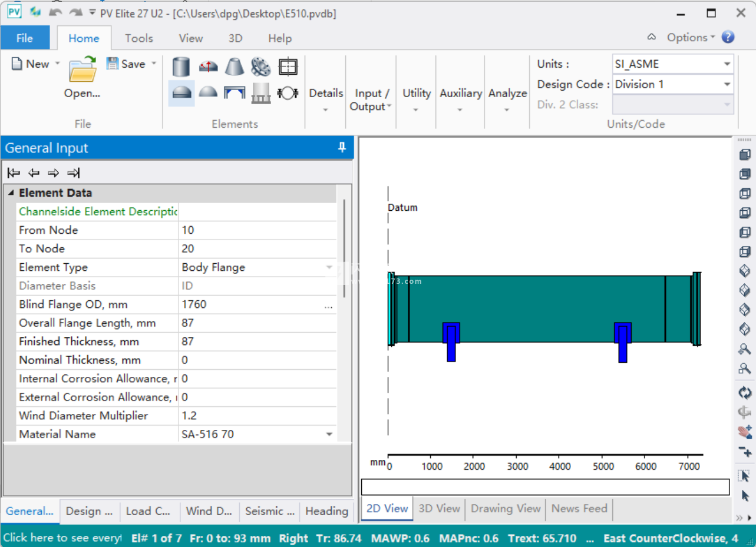Open the Save dropdown arrow

point(154,64)
